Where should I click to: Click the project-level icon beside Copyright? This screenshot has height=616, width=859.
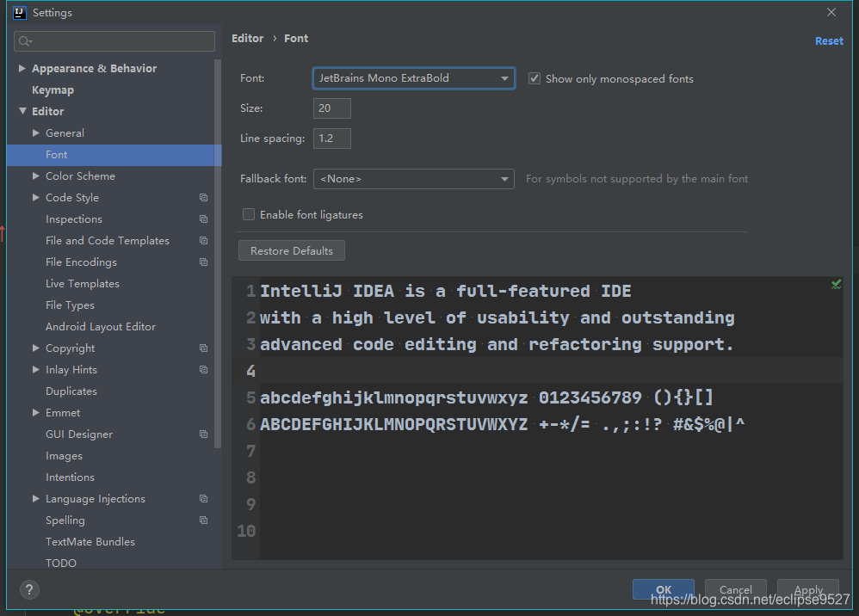(x=204, y=348)
